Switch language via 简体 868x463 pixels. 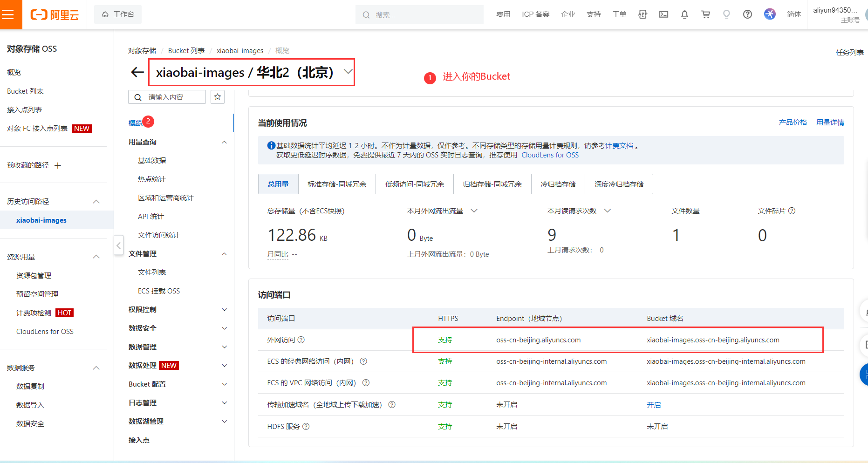tap(793, 14)
